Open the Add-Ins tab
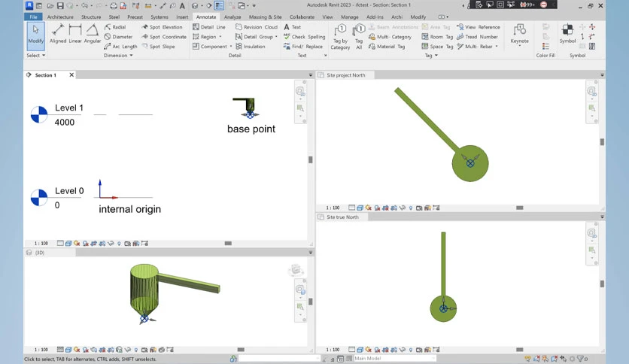The height and width of the screenshot is (364, 629). 375,17
